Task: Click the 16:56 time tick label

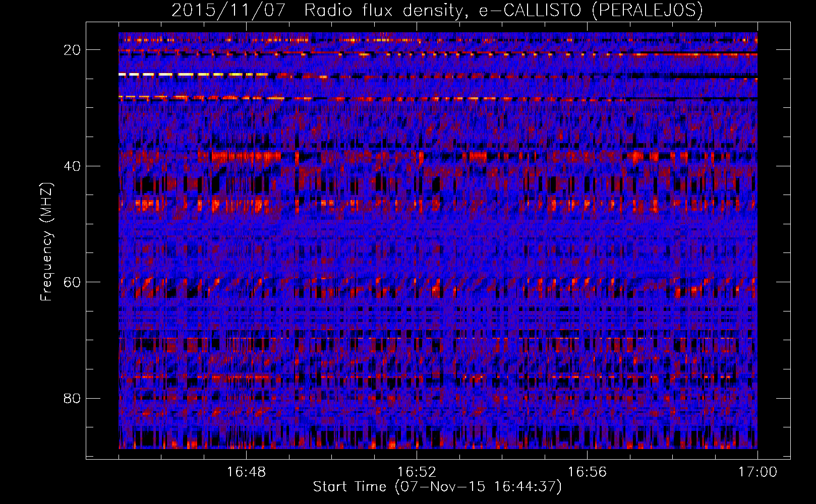Action: click(587, 472)
